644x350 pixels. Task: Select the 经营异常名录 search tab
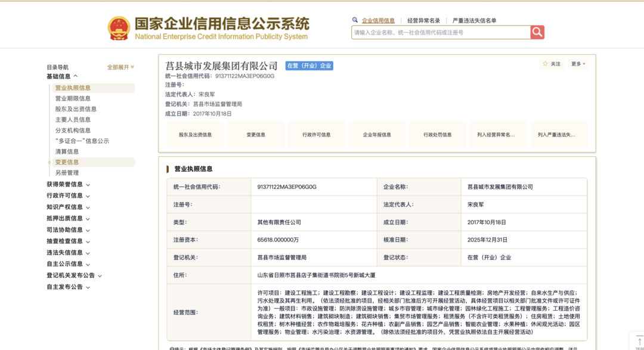tap(423, 20)
